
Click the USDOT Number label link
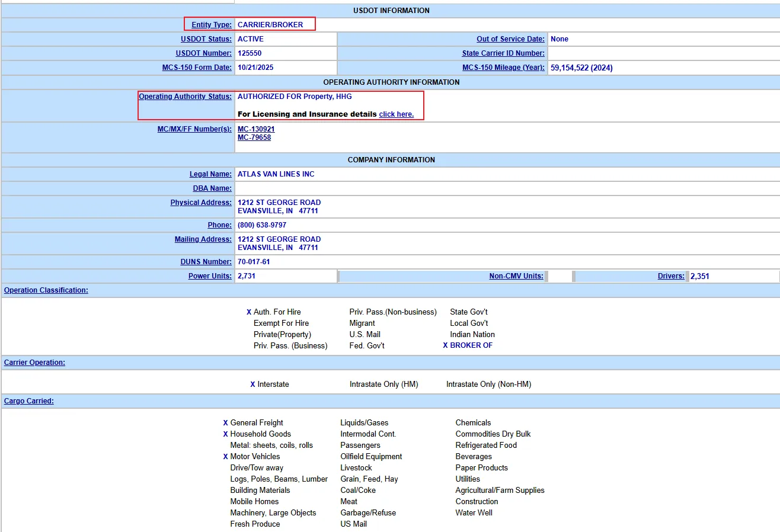pyautogui.click(x=203, y=53)
